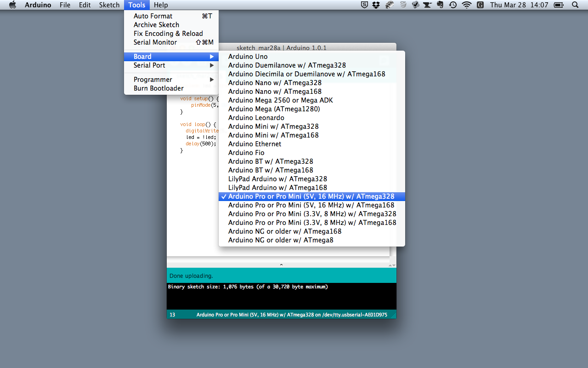Screen dimensions: 588x368
Task: Click the delay(500); code line
Action: [x=201, y=144]
